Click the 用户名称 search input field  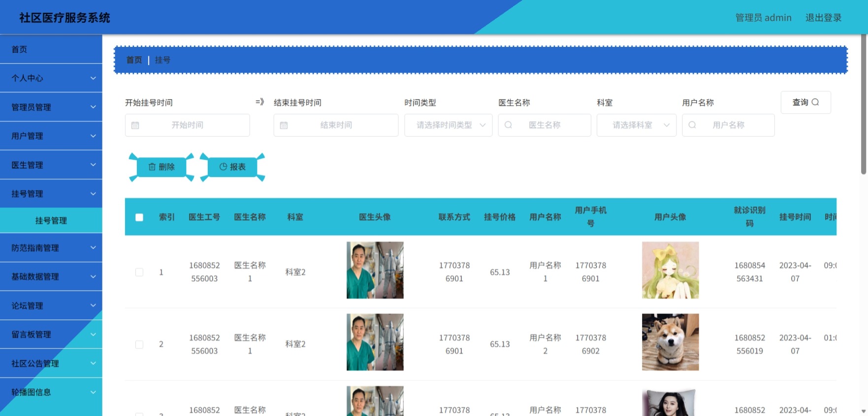(728, 125)
